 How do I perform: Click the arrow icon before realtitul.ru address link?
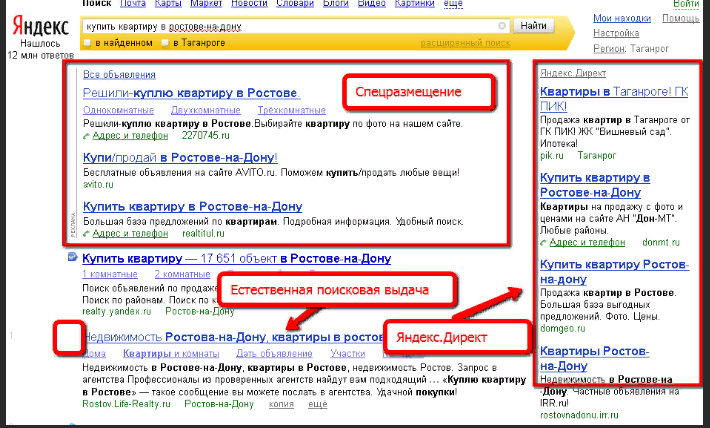86,234
